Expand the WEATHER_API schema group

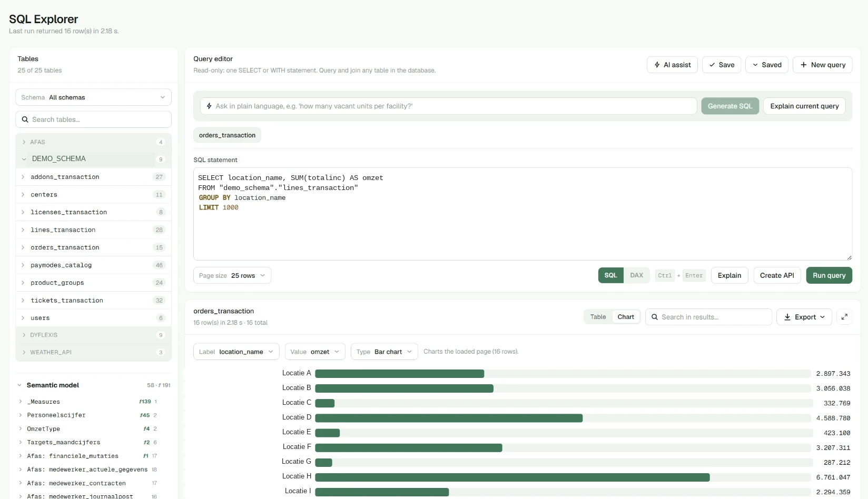coord(93,352)
